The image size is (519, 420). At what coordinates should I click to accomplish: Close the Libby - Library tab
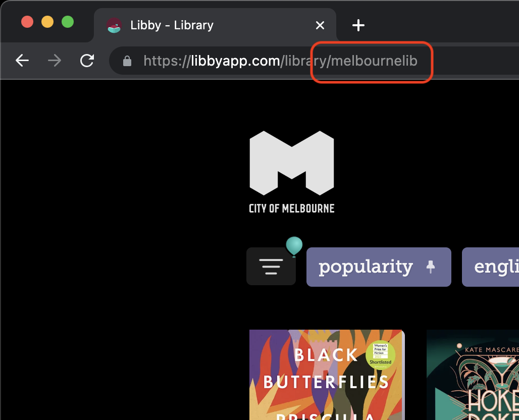pos(320,25)
